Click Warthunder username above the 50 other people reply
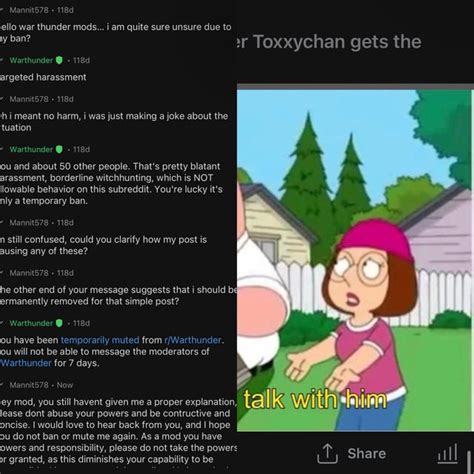474x474 pixels. click(31, 149)
